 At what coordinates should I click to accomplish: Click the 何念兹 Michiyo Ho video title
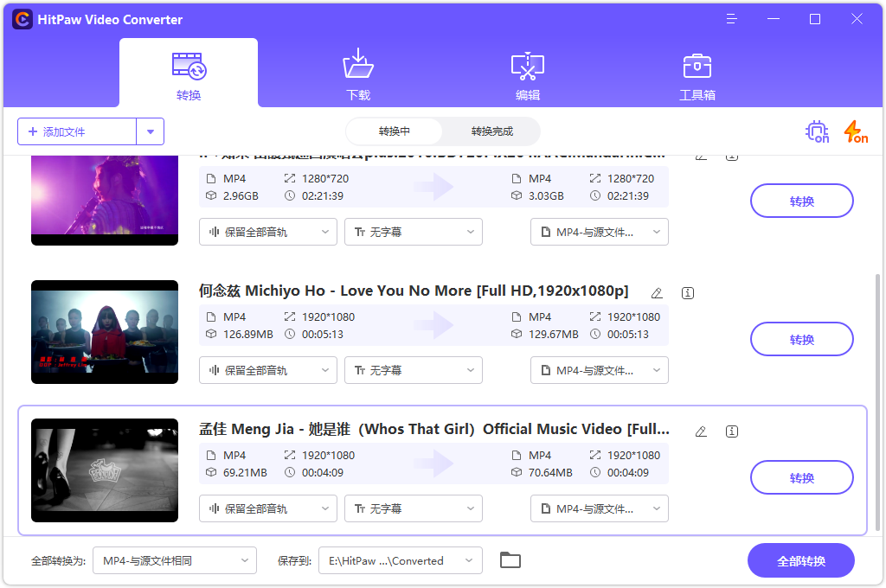(x=414, y=291)
